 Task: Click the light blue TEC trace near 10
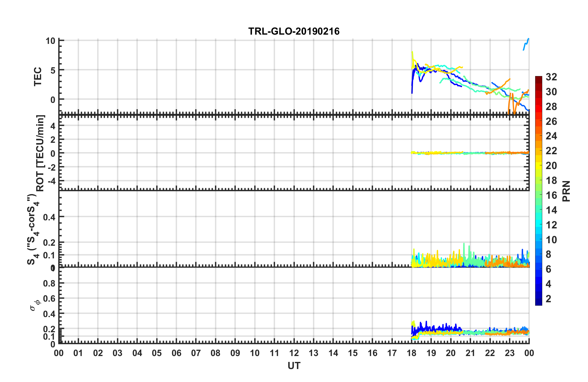click(526, 44)
